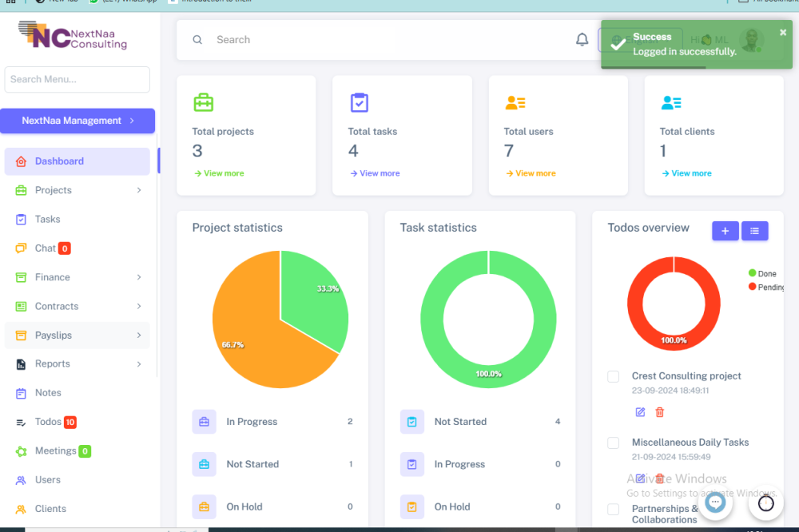
Task: Open the NextNaa Management workspace dropdown
Action: (78, 121)
